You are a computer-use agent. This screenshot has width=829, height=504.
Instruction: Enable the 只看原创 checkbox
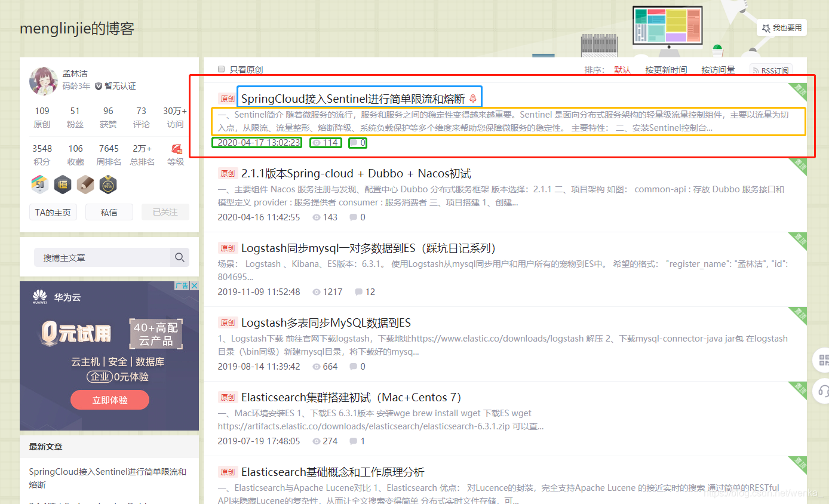222,69
